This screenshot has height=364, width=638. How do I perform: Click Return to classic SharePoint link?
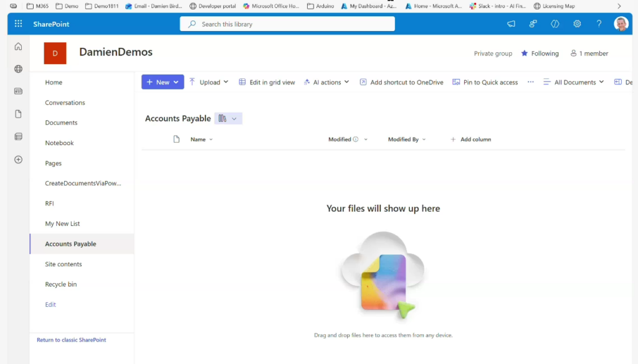point(71,340)
